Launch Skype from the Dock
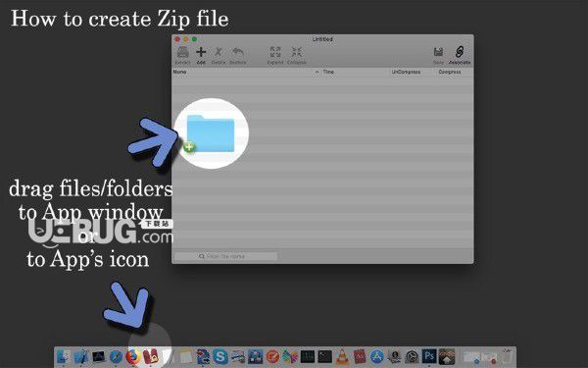The image size is (588, 368). point(220,356)
